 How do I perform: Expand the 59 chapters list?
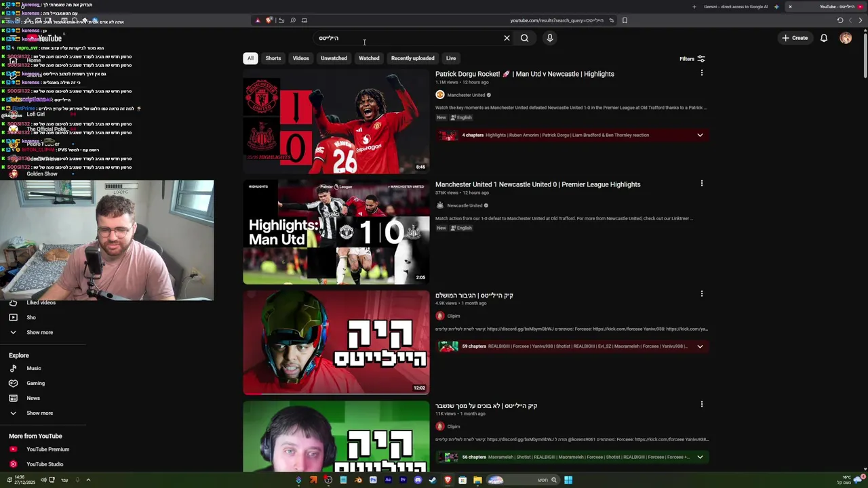coord(700,346)
